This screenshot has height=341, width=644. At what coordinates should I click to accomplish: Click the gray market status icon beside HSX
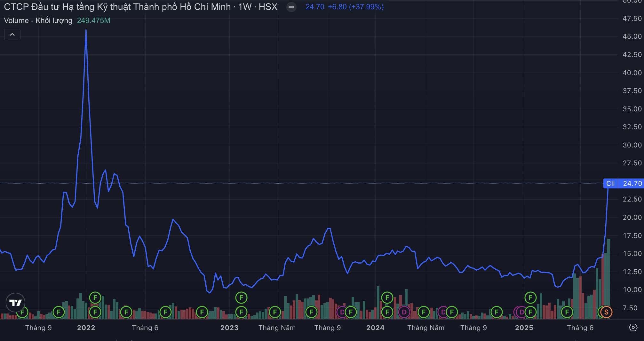(291, 7)
